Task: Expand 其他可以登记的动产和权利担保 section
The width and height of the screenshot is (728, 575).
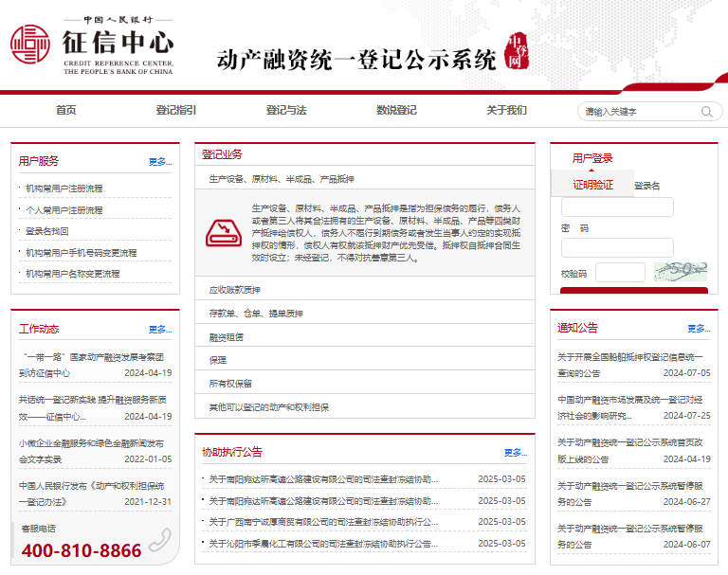Action: point(365,407)
